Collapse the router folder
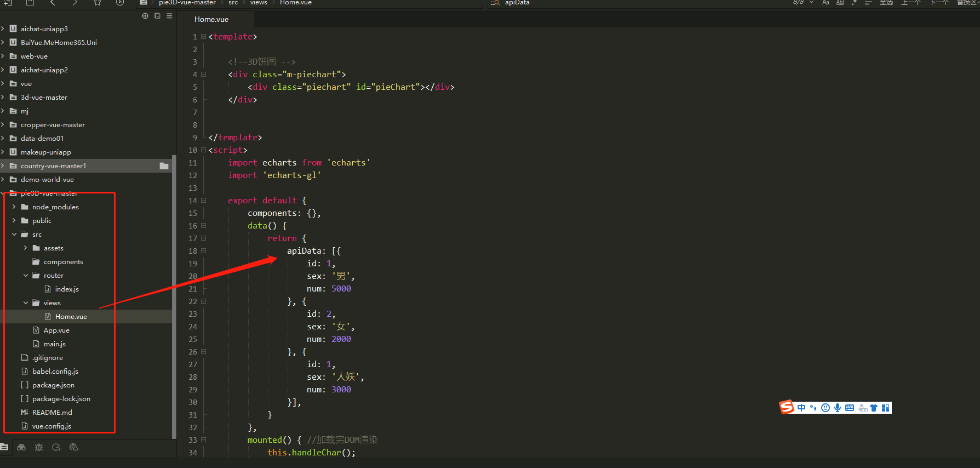The width and height of the screenshot is (980, 468). pos(25,275)
